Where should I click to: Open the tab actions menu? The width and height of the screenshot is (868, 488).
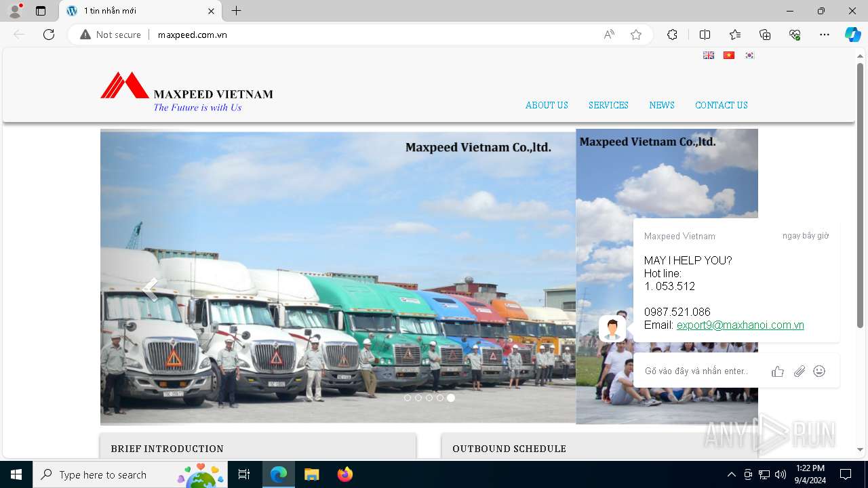point(41,11)
